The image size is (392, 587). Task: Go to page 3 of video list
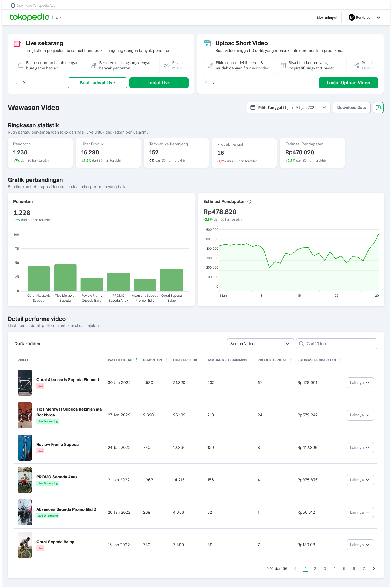[x=325, y=569]
